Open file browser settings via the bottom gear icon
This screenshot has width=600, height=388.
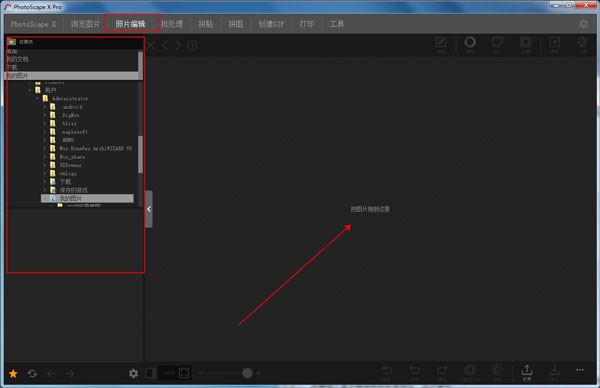click(133, 373)
